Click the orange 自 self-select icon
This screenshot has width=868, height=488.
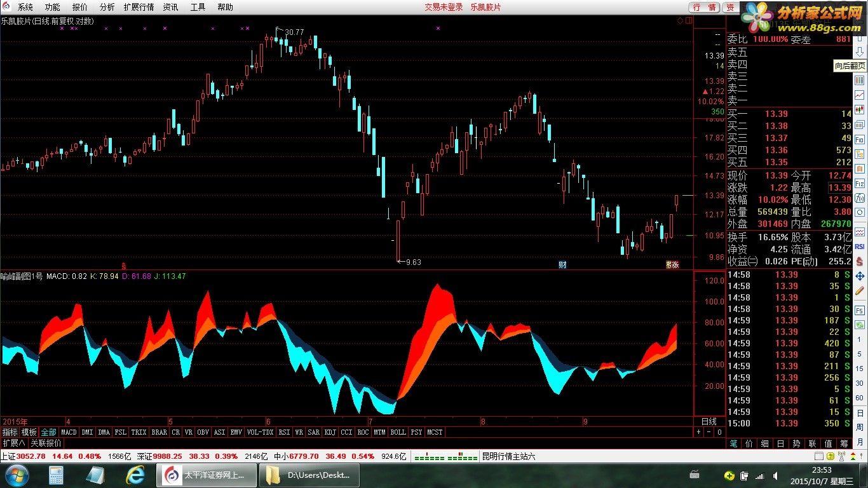pyautogui.click(x=859, y=168)
